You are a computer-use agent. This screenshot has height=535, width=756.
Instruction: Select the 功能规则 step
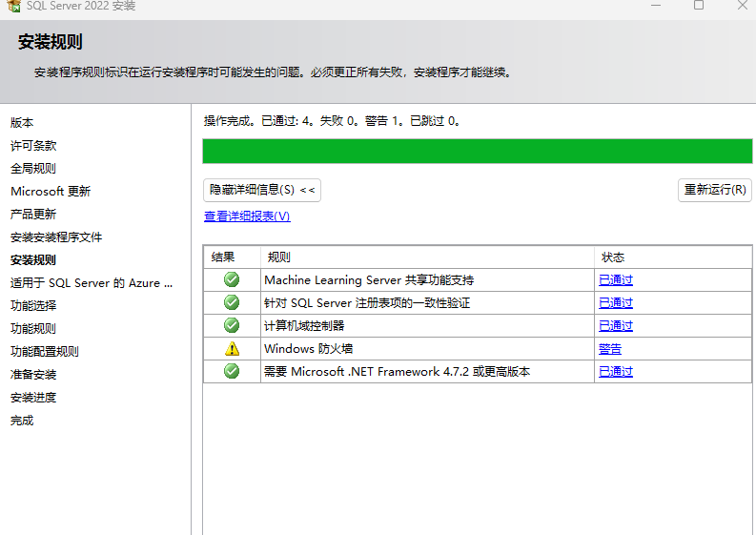pyautogui.click(x=33, y=329)
